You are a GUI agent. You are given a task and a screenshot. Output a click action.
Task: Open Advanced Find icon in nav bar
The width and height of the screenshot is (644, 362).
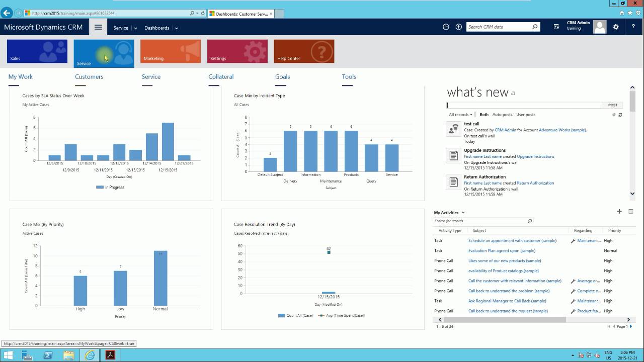556,27
